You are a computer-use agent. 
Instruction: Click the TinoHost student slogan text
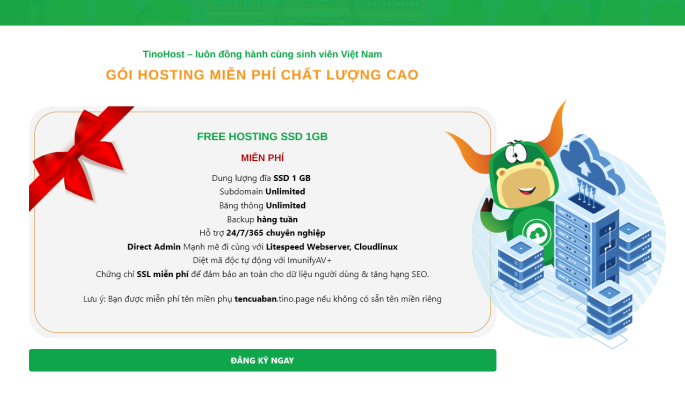[x=262, y=54]
